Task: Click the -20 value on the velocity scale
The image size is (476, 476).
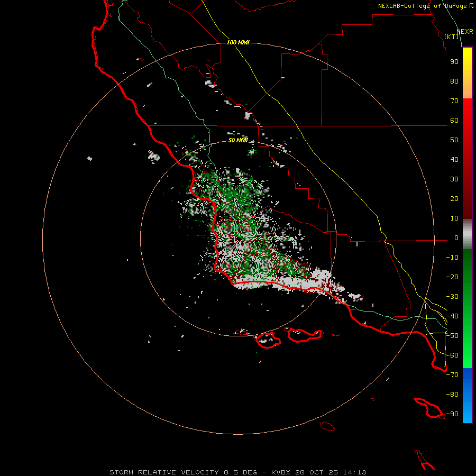Action: pyautogui.click(x=452, y=277)
